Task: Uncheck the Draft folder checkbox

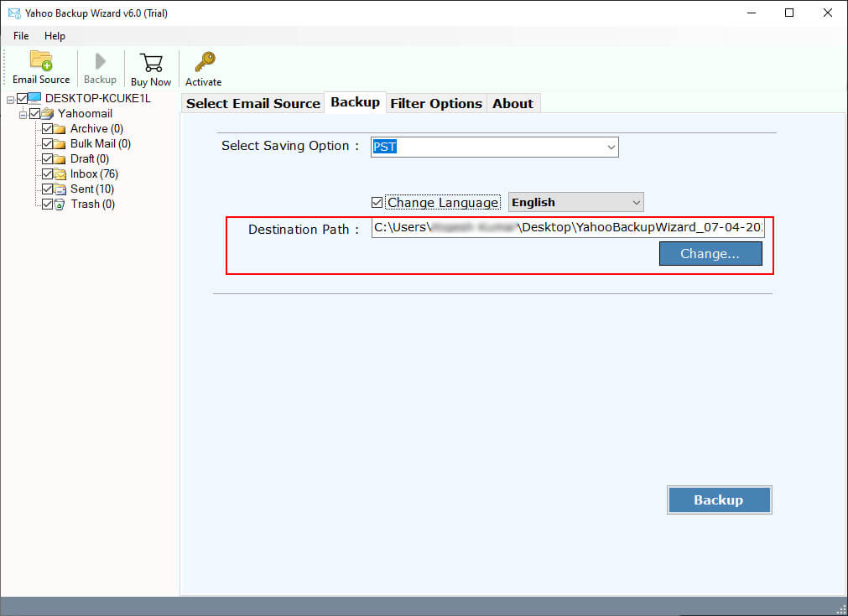Action: tap(48, 159)
